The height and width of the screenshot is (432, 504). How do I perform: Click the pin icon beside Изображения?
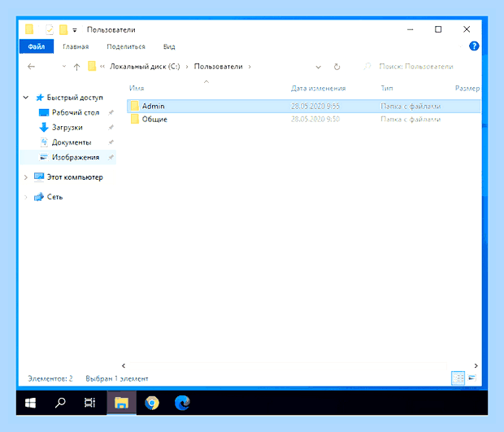111,157
